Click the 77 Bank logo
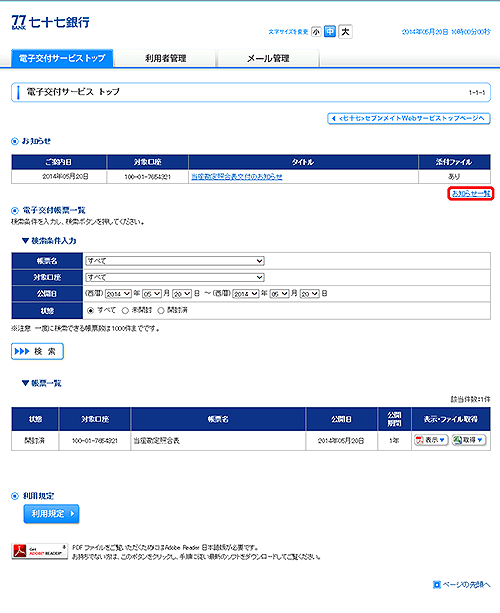Image resolution: width=500 pixels, height=613 pixels. pos(50,22)
